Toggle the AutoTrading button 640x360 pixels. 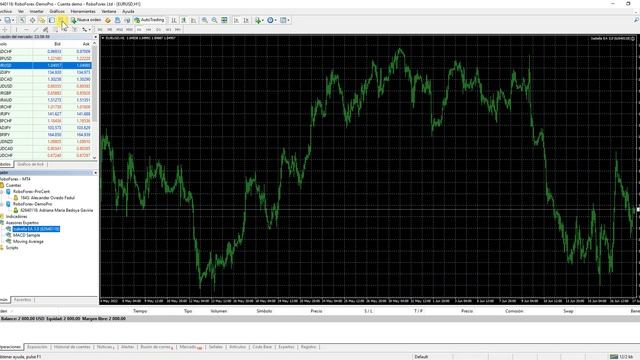click(149, 20)
